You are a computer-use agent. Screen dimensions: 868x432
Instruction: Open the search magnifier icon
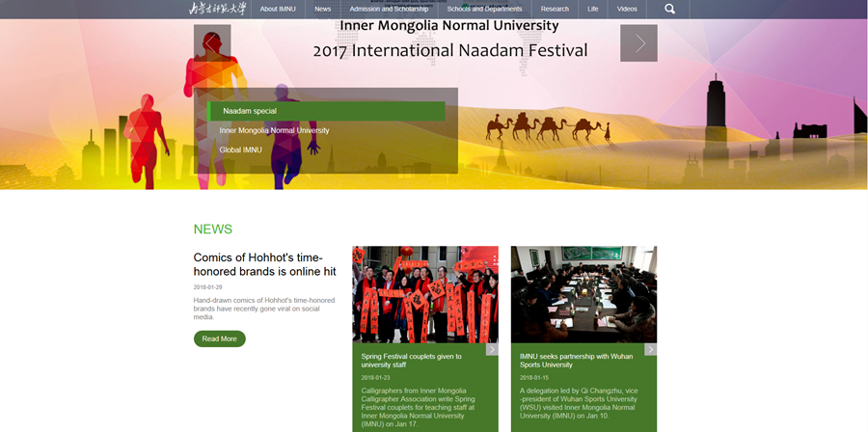point(670,9)
